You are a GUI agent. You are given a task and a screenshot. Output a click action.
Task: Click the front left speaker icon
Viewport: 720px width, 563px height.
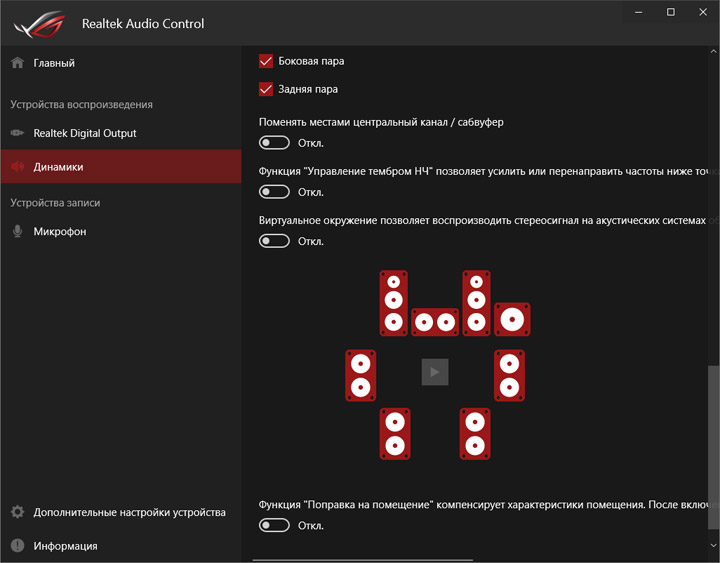[394, 302]
